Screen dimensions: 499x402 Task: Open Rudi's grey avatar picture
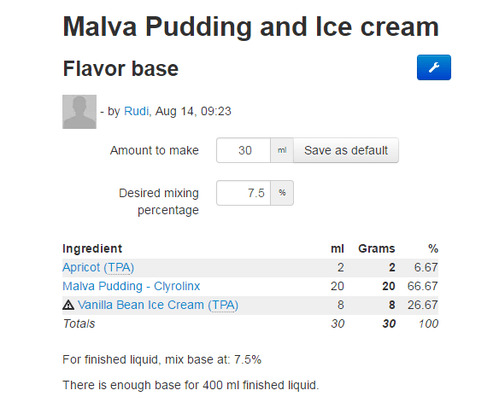pos(79,112)
